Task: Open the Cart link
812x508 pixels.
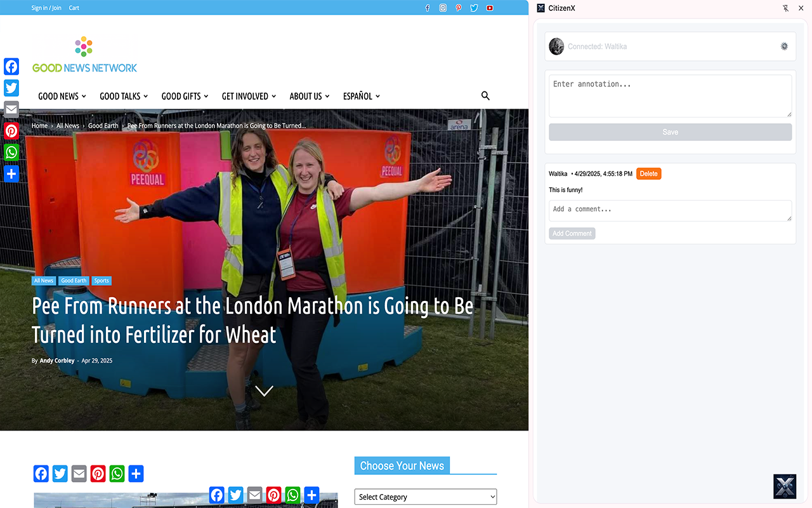Action: pyautogui.click(x=74, y=8)
